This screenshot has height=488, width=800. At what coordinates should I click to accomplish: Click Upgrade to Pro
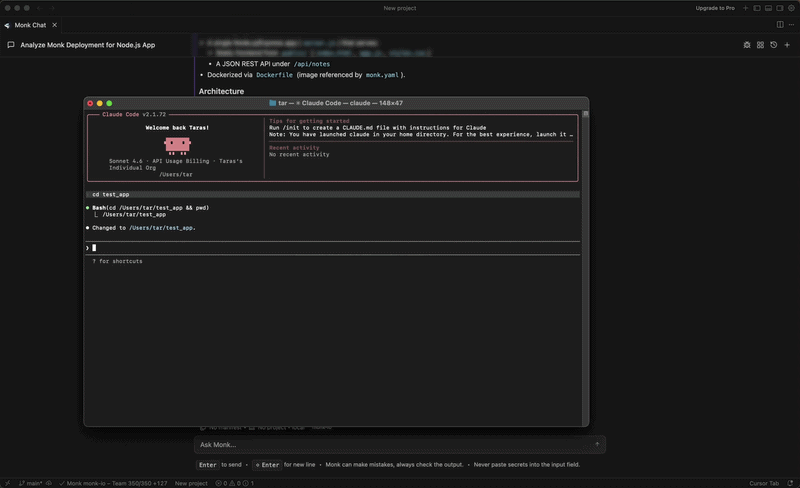pos(715,8)
